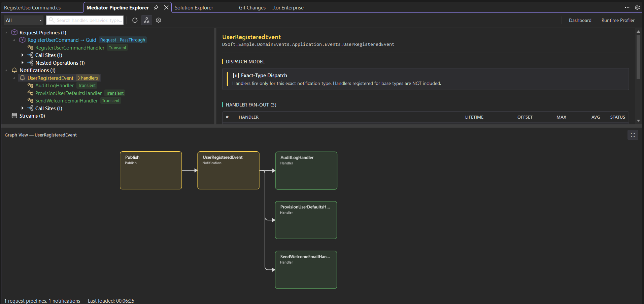The height and width of the screenshot is (304, 644).
Task: Collapse the Notifications node
Action: pyautogui.click(x=6, y=70)
